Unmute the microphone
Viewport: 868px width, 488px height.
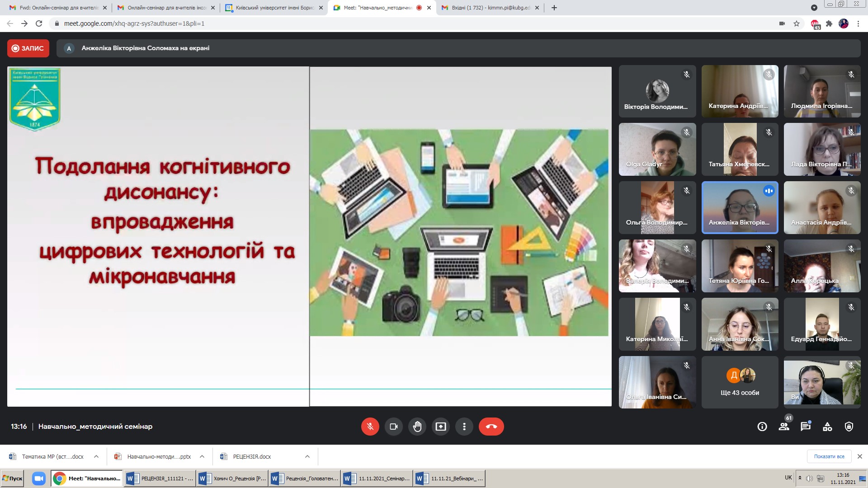click(x=370, y=427)
